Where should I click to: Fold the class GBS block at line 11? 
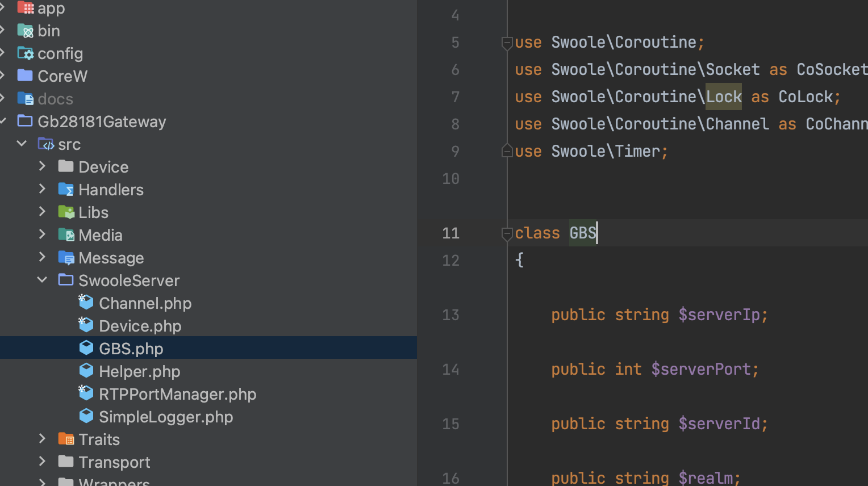coord(507,233)
